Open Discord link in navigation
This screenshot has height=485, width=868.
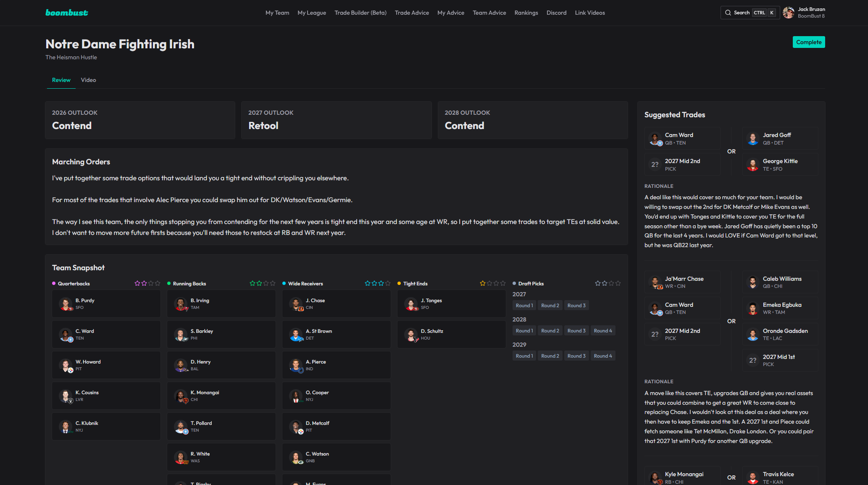(556, 13)
